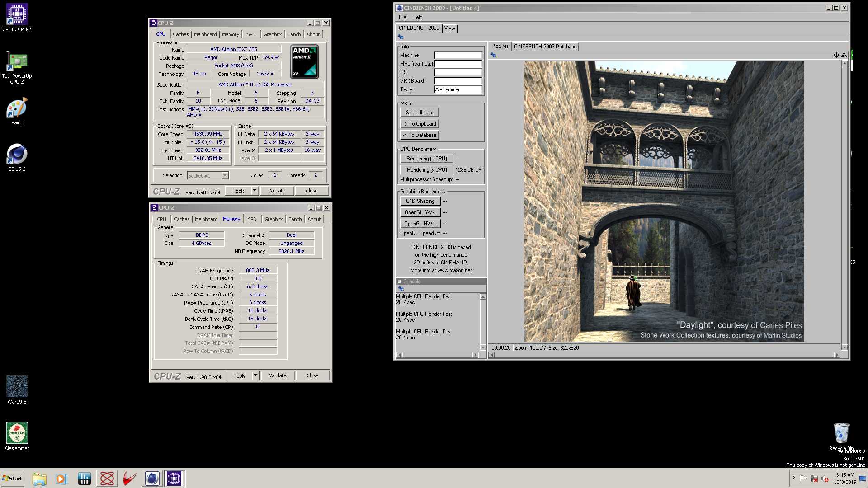Click To Database button
Image resolution: width=868 pixels, height=488 pixels.
click(x=419, y=135)
